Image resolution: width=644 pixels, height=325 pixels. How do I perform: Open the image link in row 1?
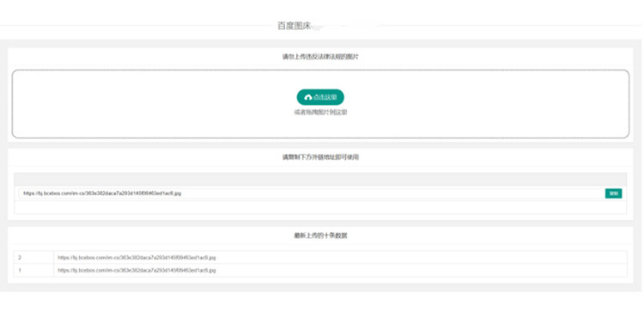[137, 271]
